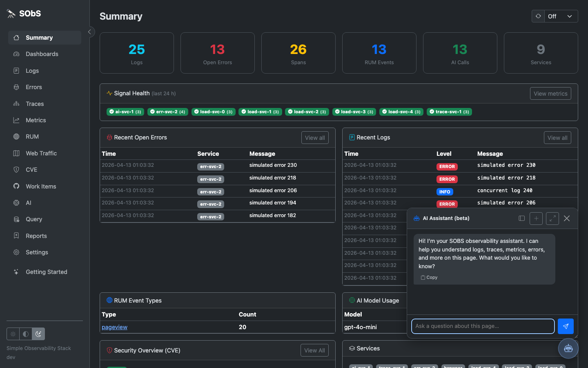Click the send message paper-plane button
The height and width of the screenshot is (368, 588).
566,326
